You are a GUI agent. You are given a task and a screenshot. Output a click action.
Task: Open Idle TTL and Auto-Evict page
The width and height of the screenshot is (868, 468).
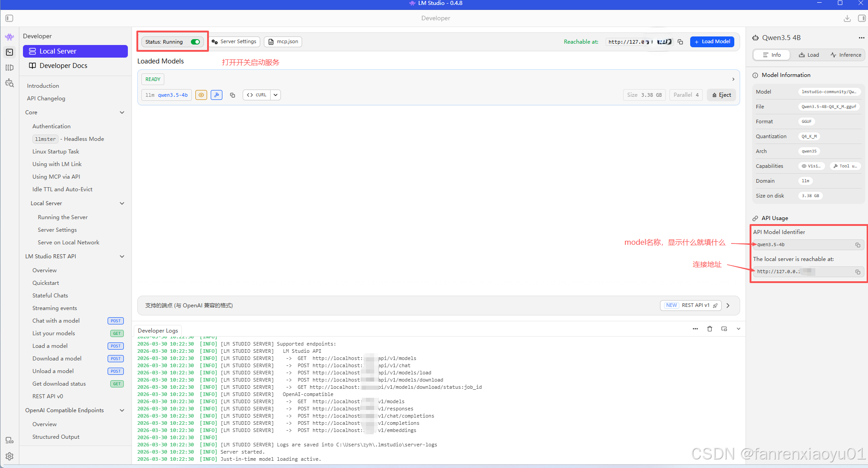click(62, 189)
